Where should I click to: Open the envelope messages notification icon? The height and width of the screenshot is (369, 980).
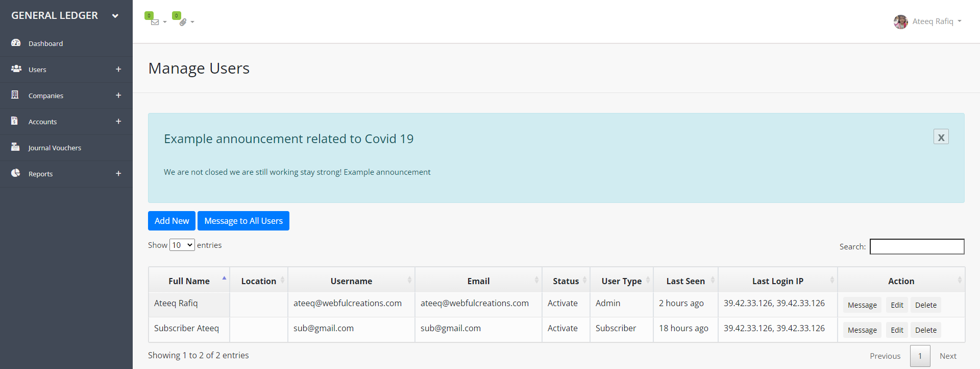click(155, 22)
